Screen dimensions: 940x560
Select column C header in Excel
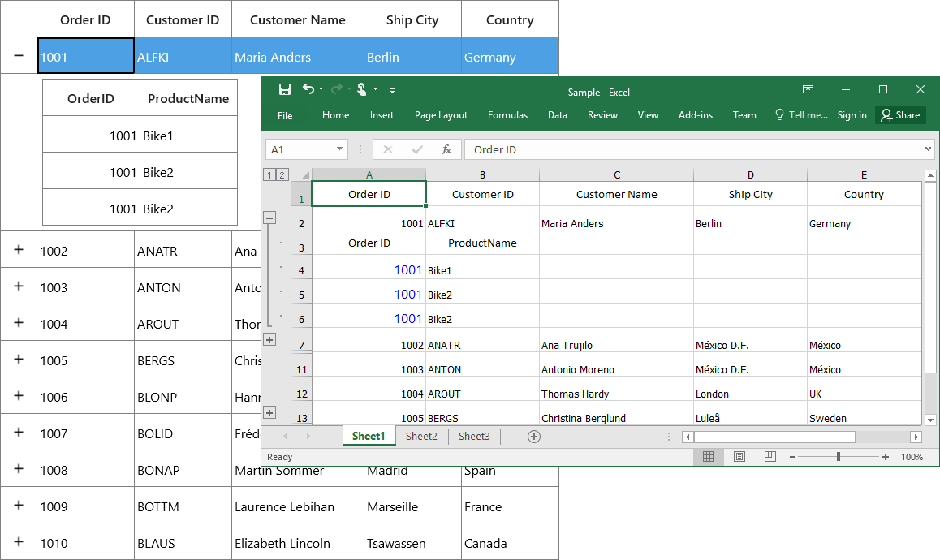click(617, 175)
